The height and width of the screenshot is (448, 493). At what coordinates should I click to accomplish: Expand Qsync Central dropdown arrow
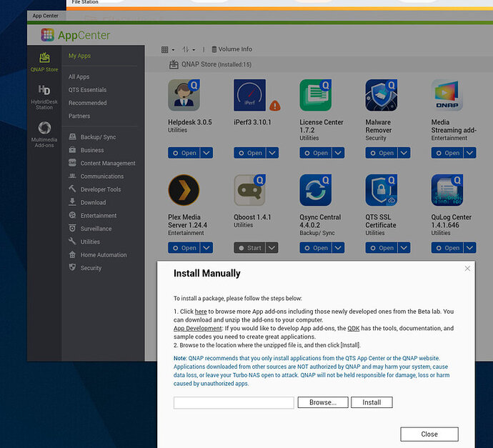[x=338, y=248]
